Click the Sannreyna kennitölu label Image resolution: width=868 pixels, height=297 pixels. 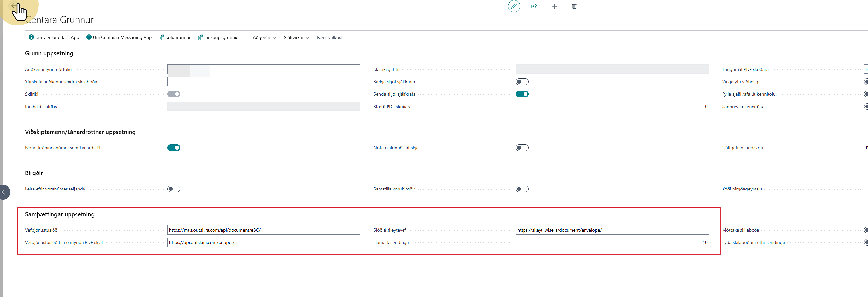(742, 107)
